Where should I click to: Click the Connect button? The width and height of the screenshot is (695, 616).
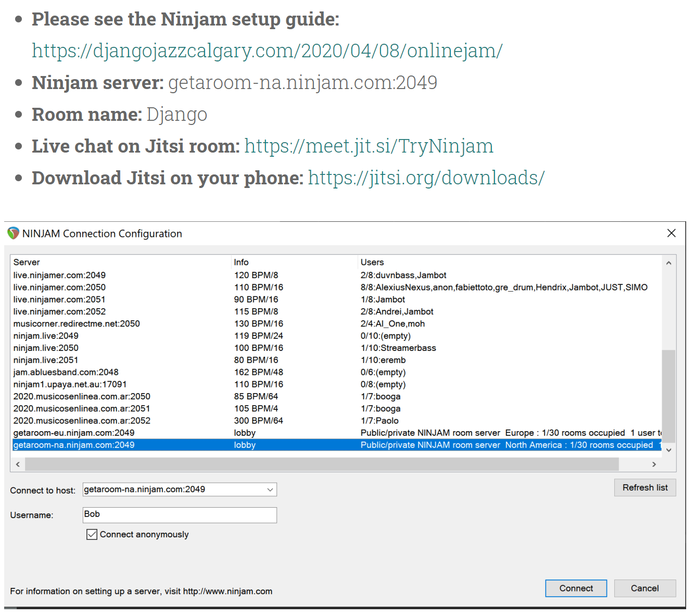[576, 588]
